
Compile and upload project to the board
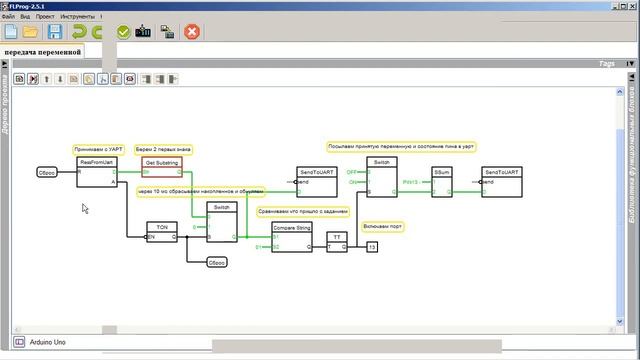coord(143,31)
